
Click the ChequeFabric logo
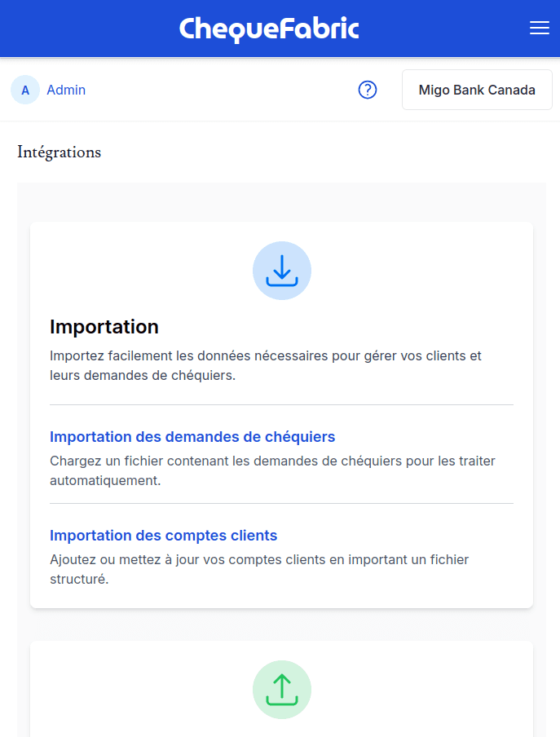coord(269,29)
